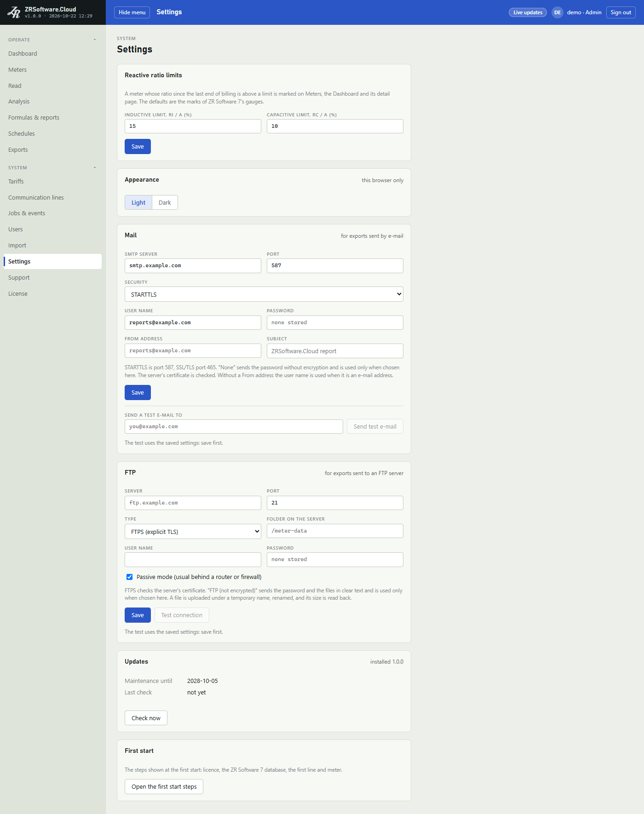Save the reactive ratio limits

(138, 147)
